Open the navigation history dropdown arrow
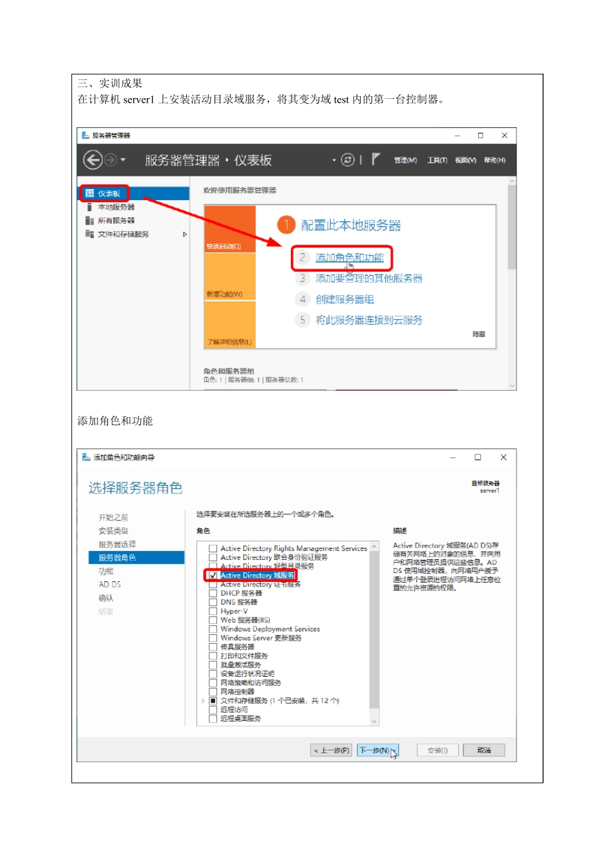This screenshot has height=868, width=614. coord(123,160)
